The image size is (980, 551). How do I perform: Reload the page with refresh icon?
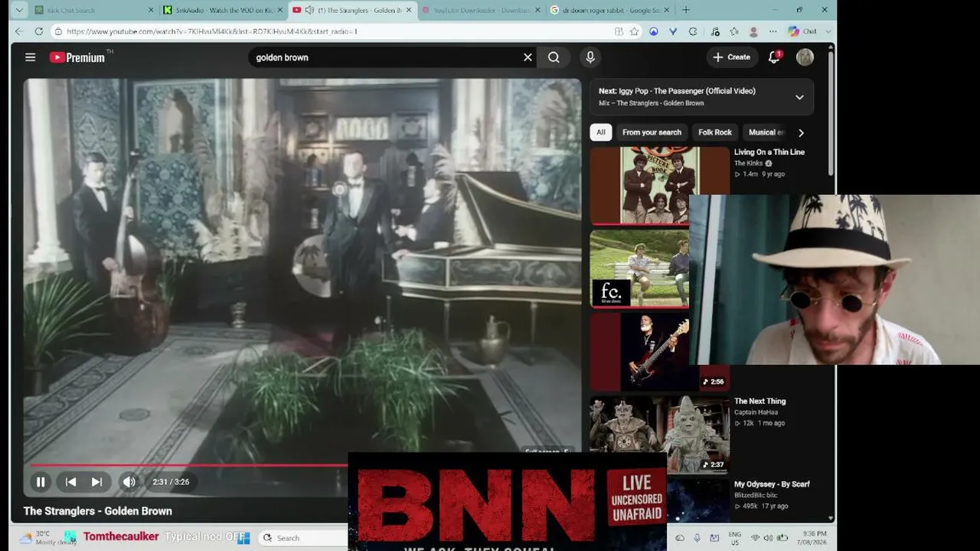tap(39, 31)
